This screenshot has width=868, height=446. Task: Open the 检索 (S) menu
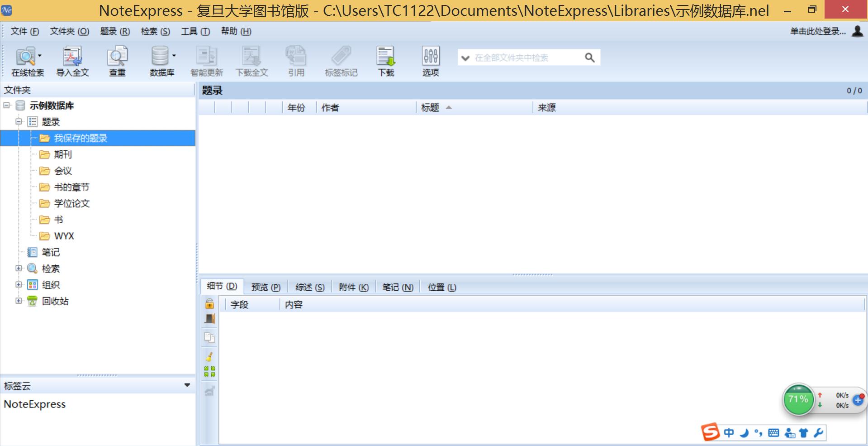[x=156, y=31]
